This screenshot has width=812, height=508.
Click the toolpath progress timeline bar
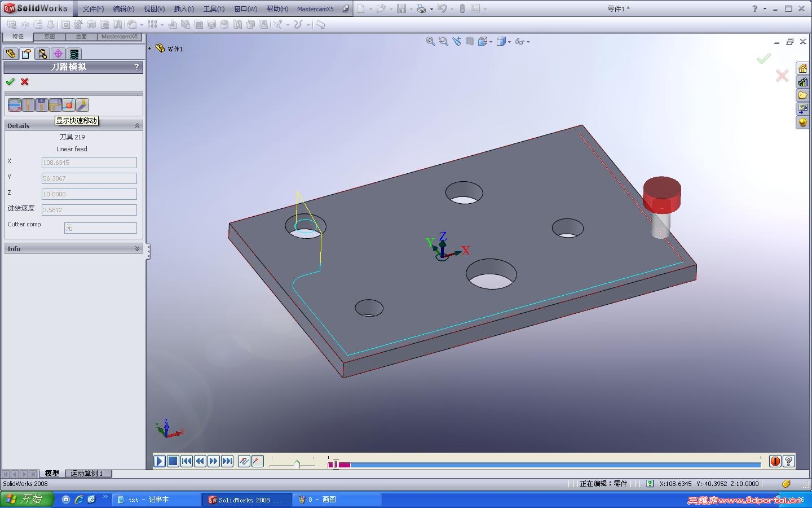click(544, 465)
